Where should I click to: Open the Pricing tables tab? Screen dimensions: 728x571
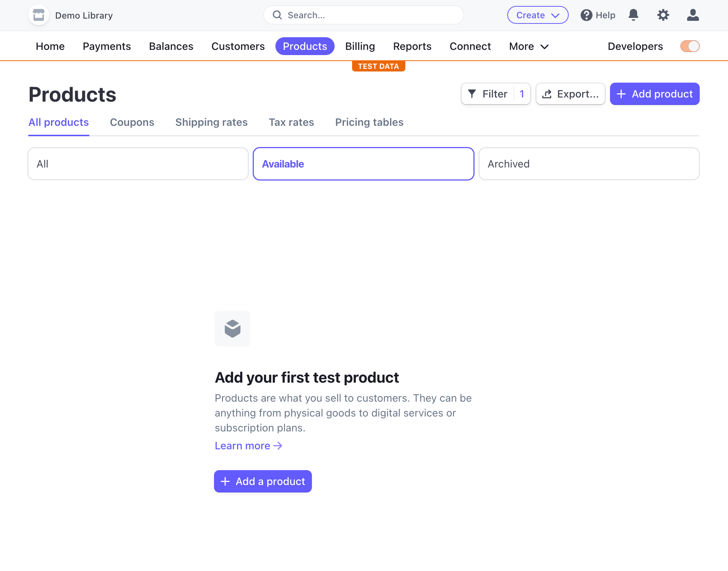click(369, 122)
